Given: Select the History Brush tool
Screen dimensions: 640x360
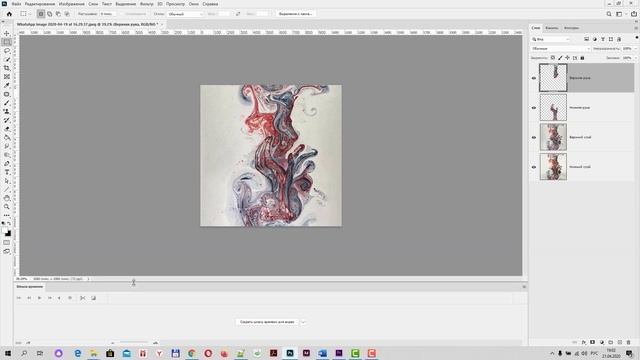Looking at the screenshot, I should [x=7, y=120].
